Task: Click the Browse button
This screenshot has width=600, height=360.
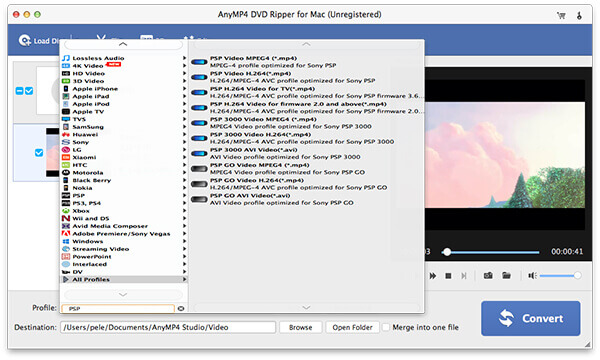Action: [300, 327]
